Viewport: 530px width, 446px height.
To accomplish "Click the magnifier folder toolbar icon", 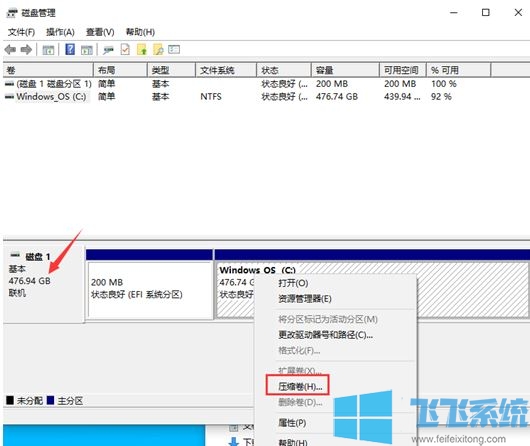I will [158, 50].
